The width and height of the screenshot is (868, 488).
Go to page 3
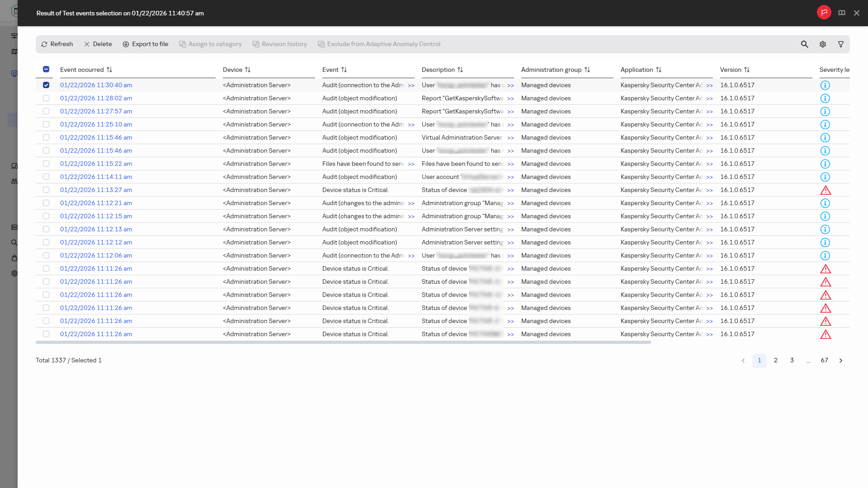792,360
